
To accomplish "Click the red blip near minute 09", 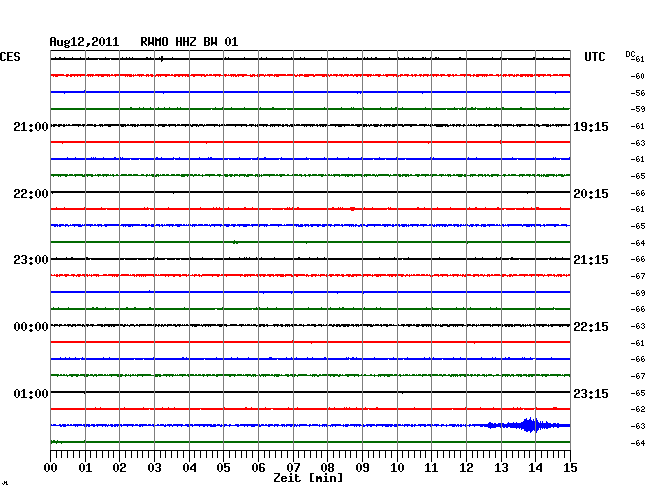I will (x=352, y=209).
